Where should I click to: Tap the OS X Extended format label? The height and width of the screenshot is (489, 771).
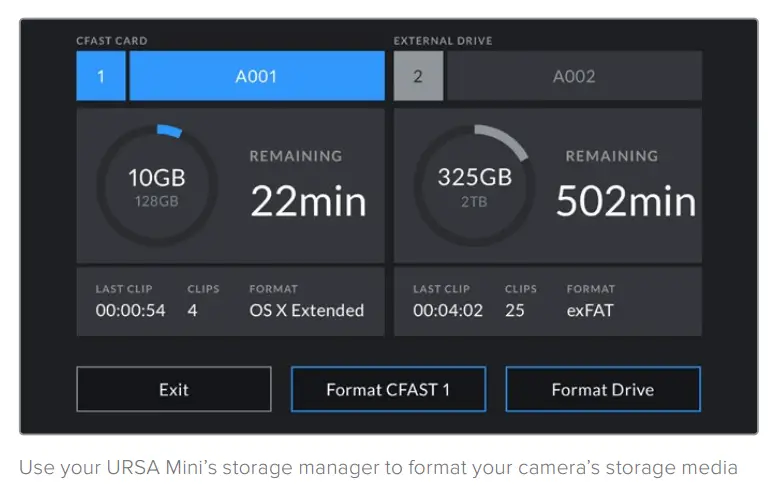click(x=306, y=311)
